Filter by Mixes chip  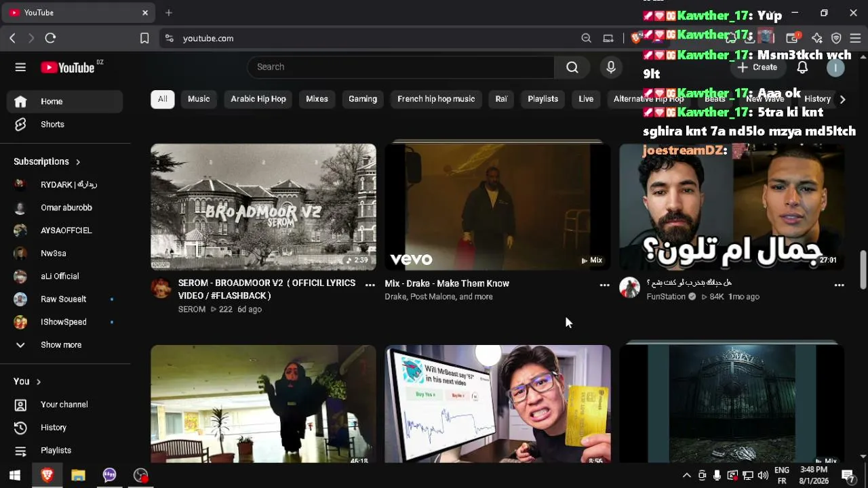(x=317, y=99)
